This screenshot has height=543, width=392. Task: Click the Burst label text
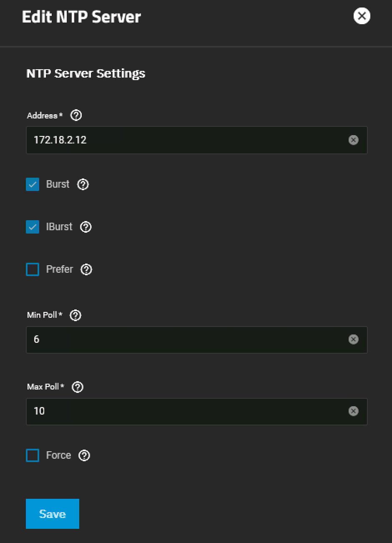pyautogui.click(x=58, y=184)
